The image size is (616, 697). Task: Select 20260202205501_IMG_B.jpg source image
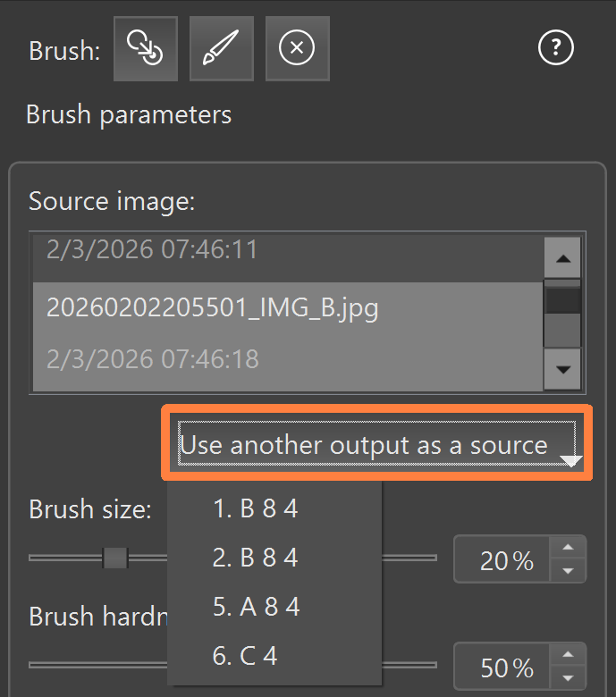(x=213, y=308)
